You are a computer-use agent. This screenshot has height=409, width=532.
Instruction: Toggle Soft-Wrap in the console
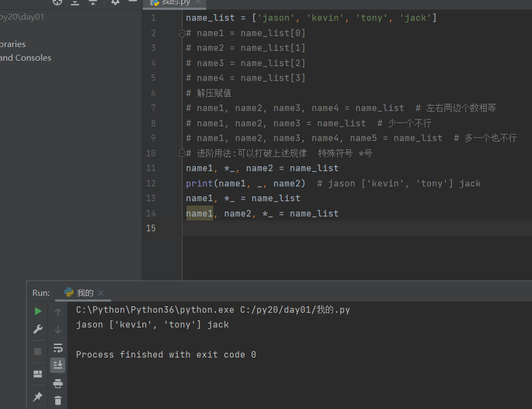click(x=58, y=348)
